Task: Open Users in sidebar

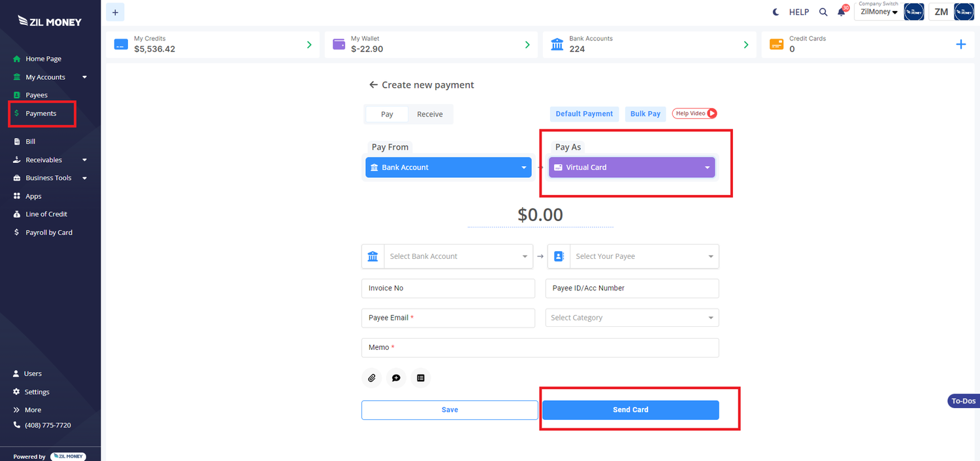Action: [x=33, y=374]
